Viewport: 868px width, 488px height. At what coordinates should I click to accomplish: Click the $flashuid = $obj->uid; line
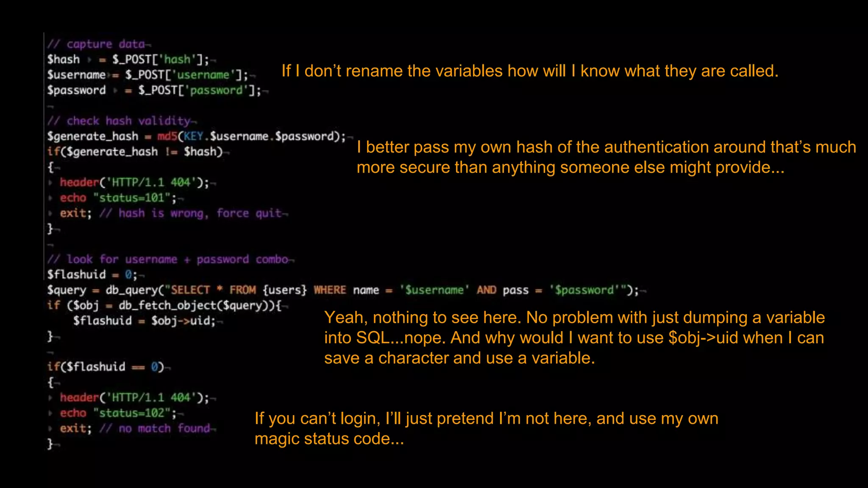(x=145, y=321)
